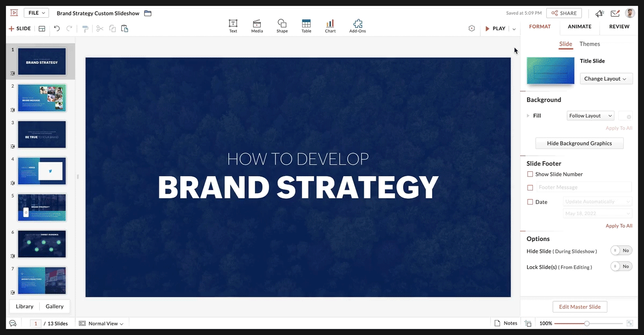Open the announcements megaphone icon
The image size is (644, 335).
click(600, 13)
